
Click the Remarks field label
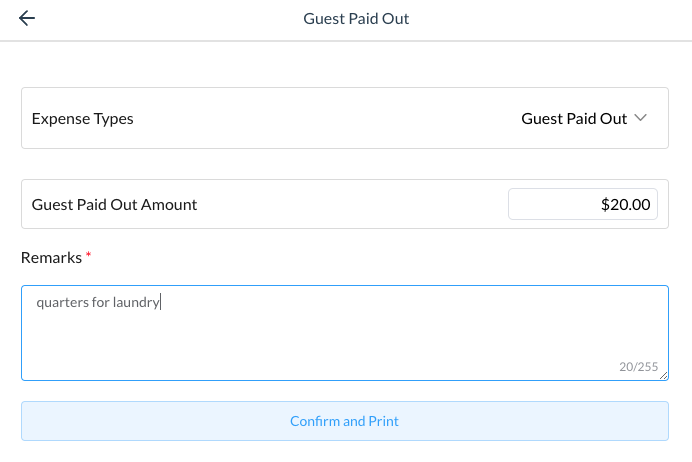51,257
